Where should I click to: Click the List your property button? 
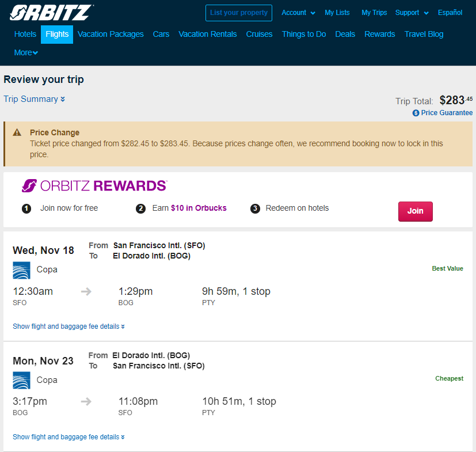pos(239,13)
